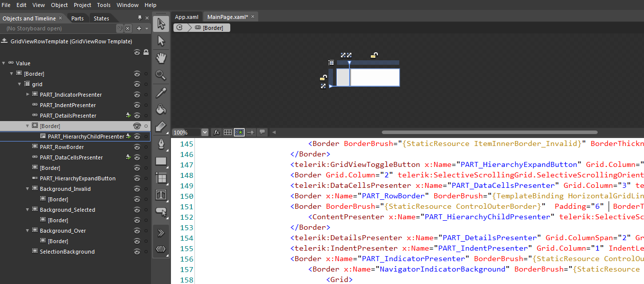Toggle snapping to gridlines

click(239, 132)
